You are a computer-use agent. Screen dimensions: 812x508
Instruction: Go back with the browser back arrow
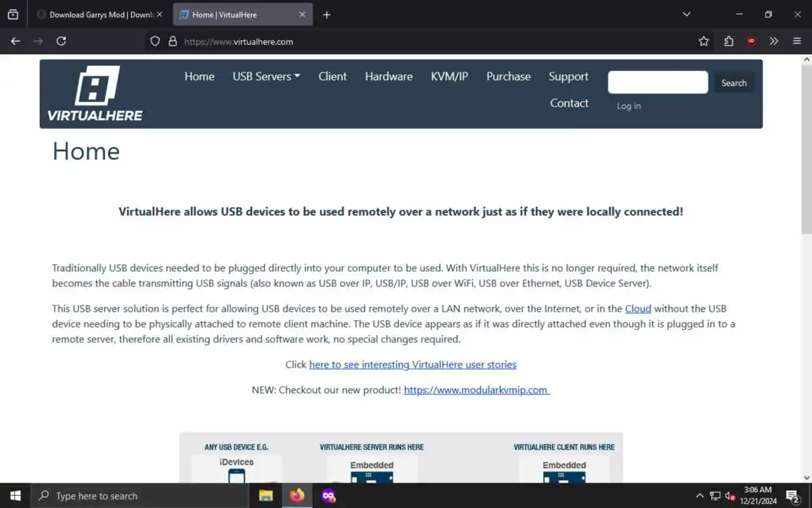16,41
